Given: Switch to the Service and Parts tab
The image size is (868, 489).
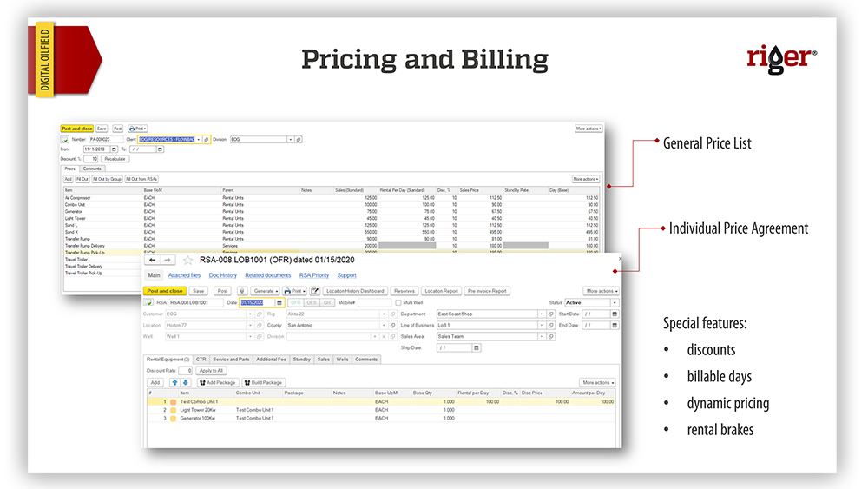Looking at the screenshot, I should point(231,359).
